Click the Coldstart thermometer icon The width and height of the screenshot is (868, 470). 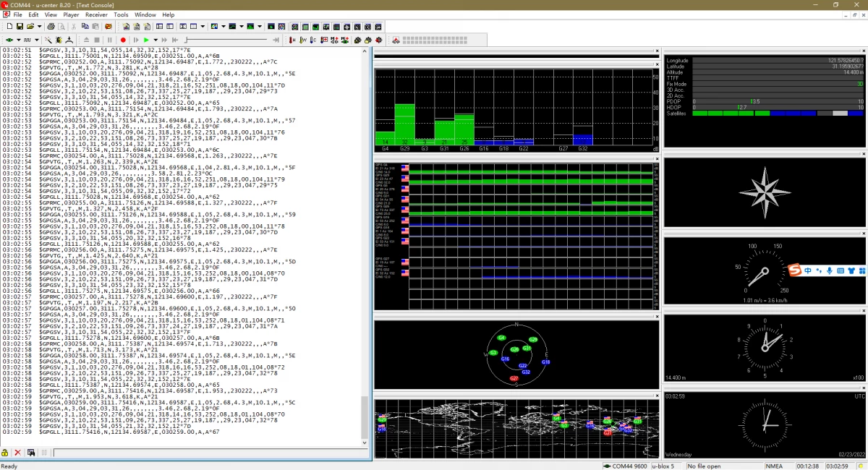pyautogui.click(x=313, y=40)
